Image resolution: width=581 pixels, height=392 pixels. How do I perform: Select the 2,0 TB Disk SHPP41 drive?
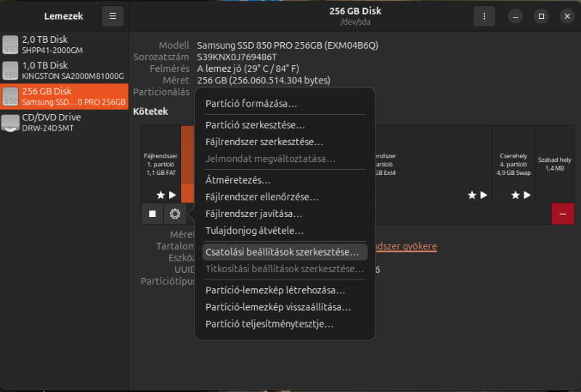64,44
